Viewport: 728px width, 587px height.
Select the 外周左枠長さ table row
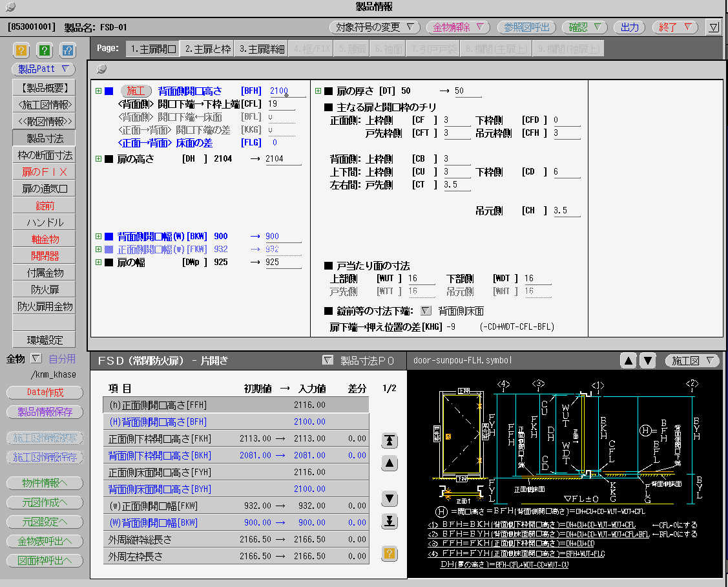click(236, 557)
